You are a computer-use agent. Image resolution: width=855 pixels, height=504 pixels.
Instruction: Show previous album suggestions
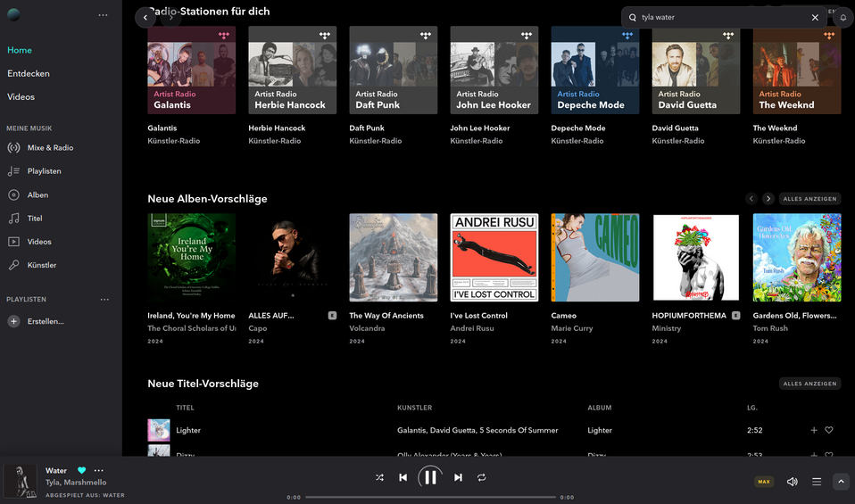coord(751,199)
